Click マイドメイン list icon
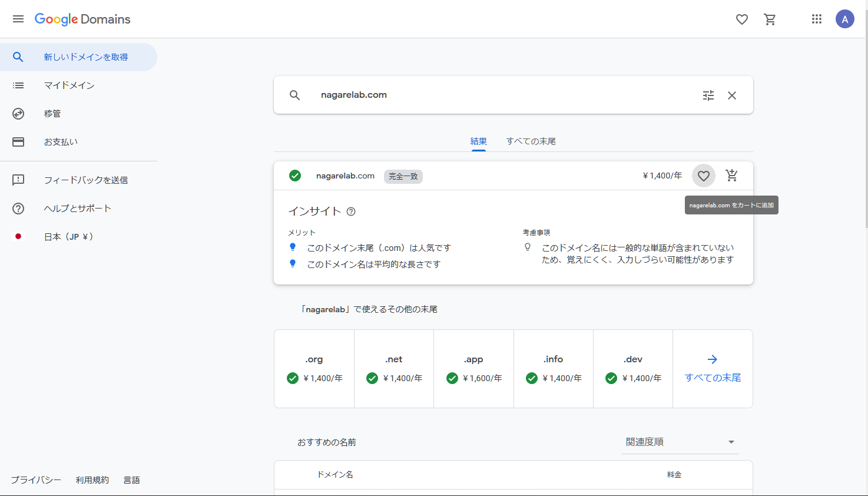868x496 pixels. tap(18, 85)
